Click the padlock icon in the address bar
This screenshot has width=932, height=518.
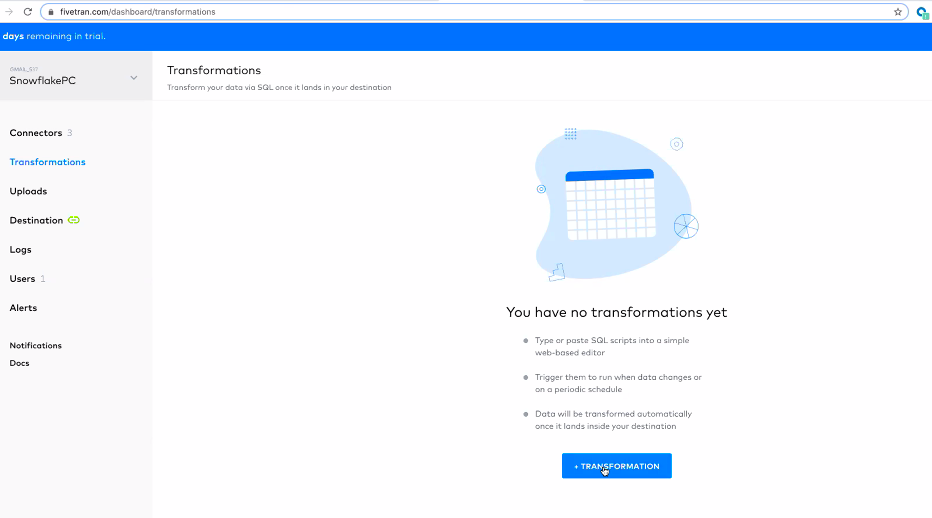tap(49, 12)
